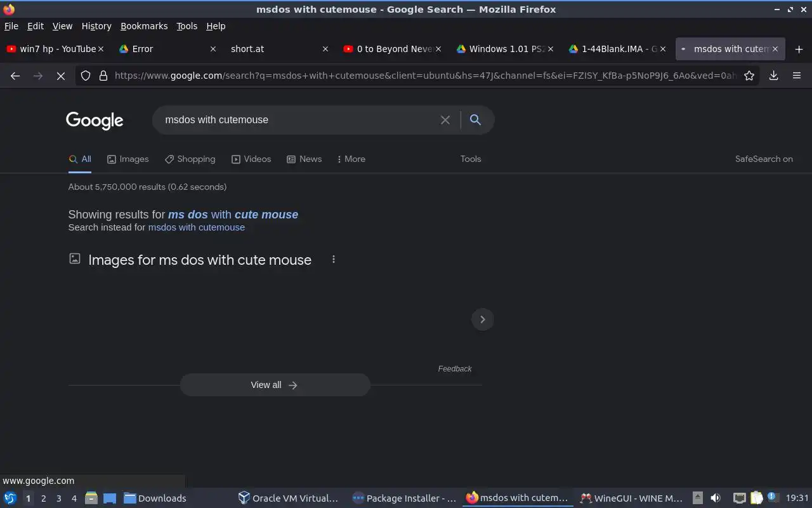Image resolution: width=812 pixels, height=508 pixels.
Task: Focus the Google search input field
Action: pos(298,119)
